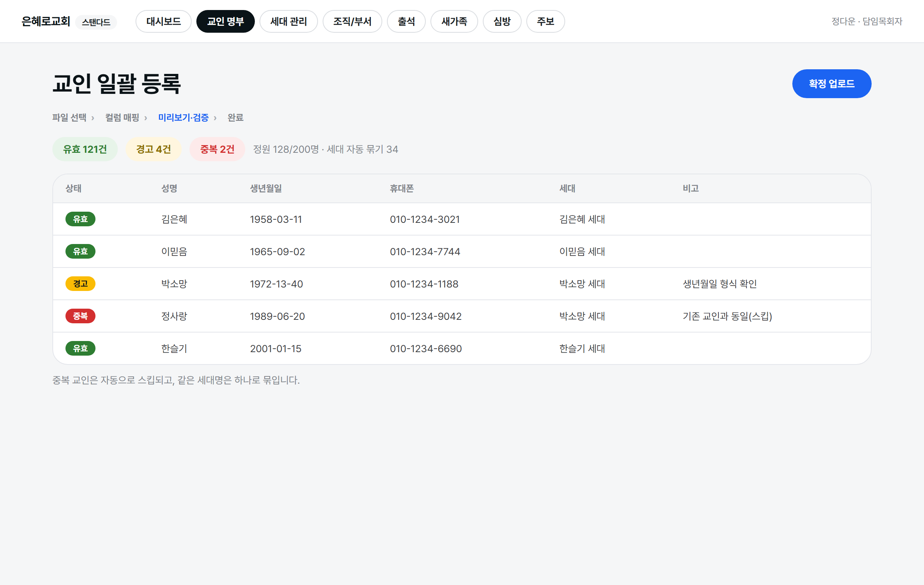
Task: Click the footer note about 중복 교인 스킵
Action: [176, 380]
